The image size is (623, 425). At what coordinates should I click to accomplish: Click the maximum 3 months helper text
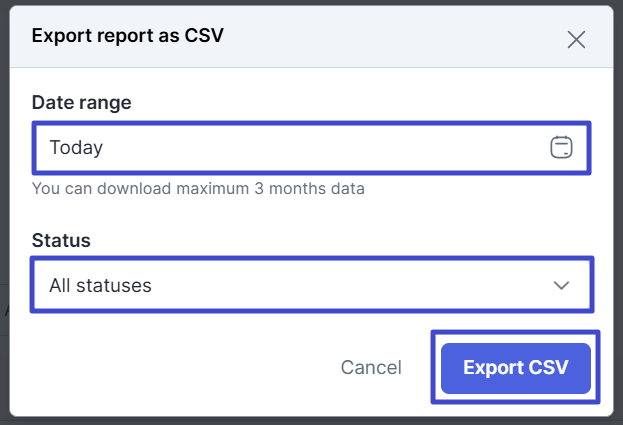click(198, 188)
